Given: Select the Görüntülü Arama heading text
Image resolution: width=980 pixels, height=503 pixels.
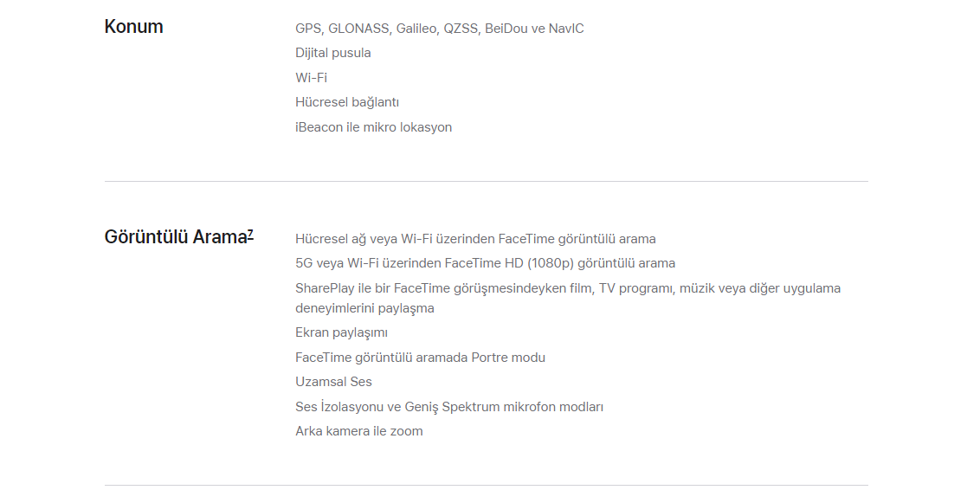Looking at the screenshot, I should [176, 237].
